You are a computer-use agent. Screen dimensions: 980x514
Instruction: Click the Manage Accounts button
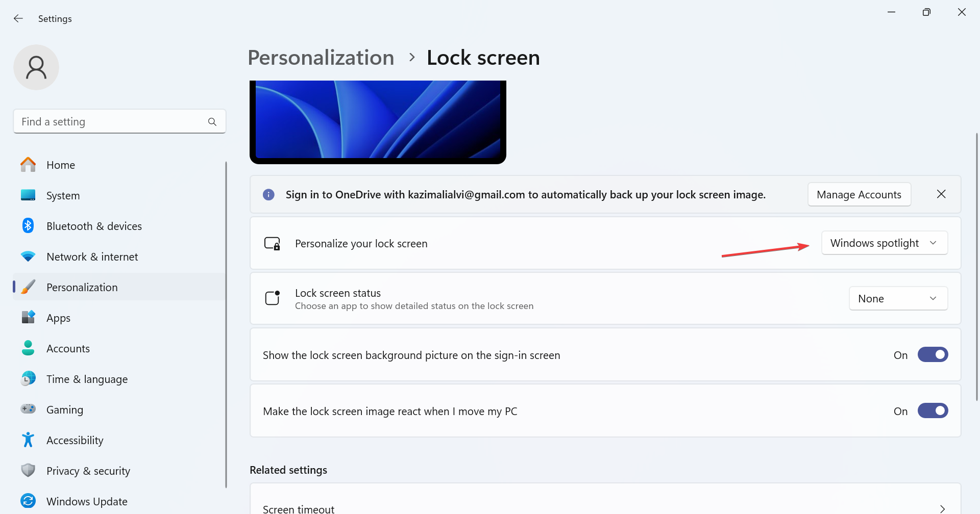point(859,194)
